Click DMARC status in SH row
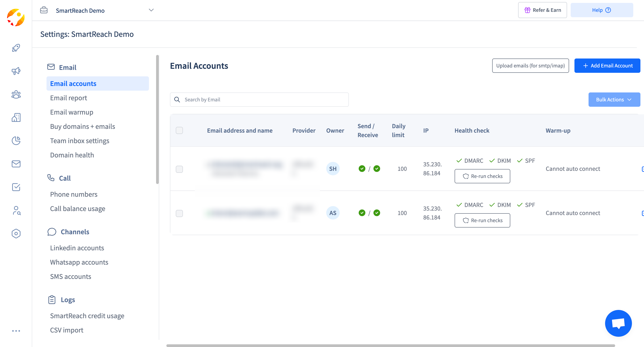This screenshot has width=644, height=347. coord(470,161)
